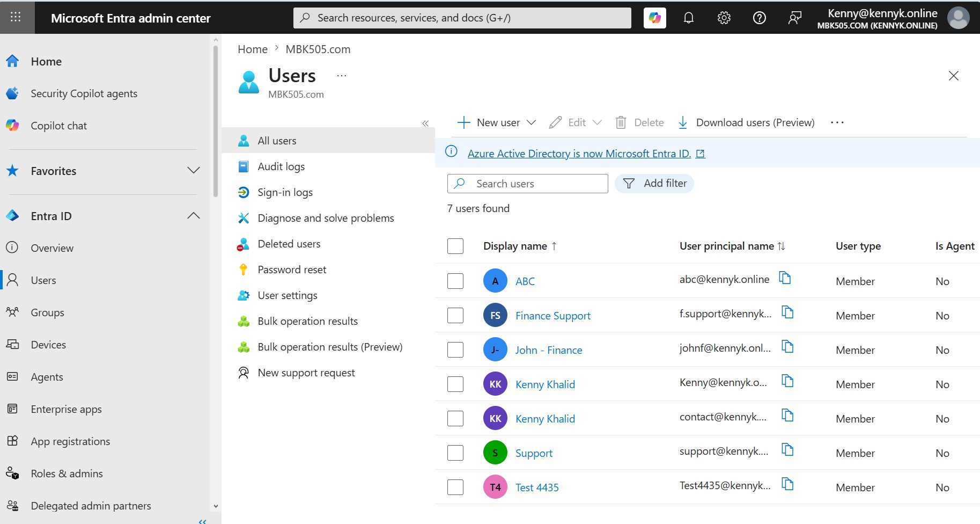Check the box for Test 4435
This screenshot has width=980, height=524.
[x=455, y=487]
